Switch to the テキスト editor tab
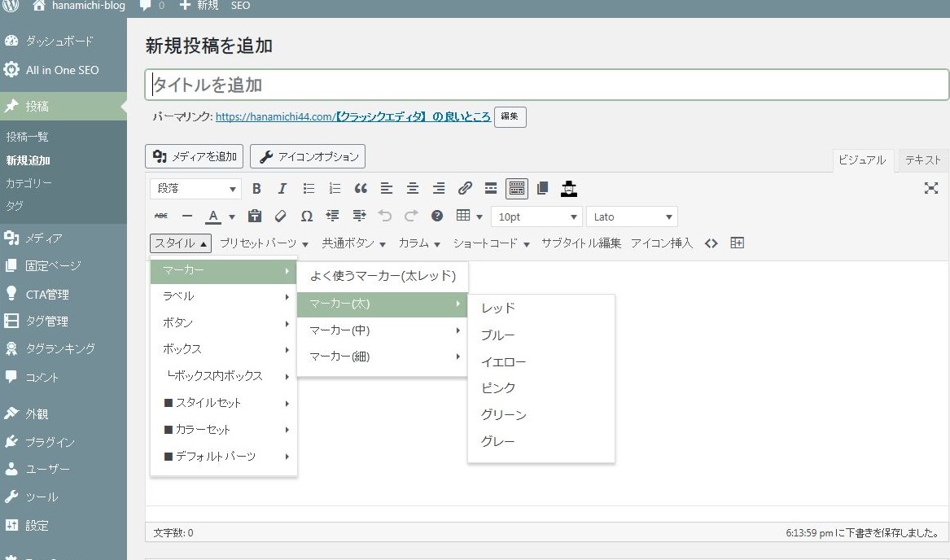Screen dimensions: 950x560 click(x=922, y=160)
